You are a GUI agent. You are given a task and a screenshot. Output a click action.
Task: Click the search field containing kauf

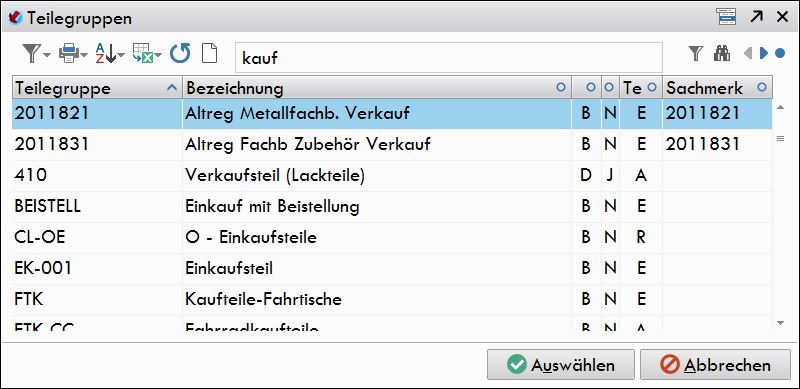tap(448, 57)
